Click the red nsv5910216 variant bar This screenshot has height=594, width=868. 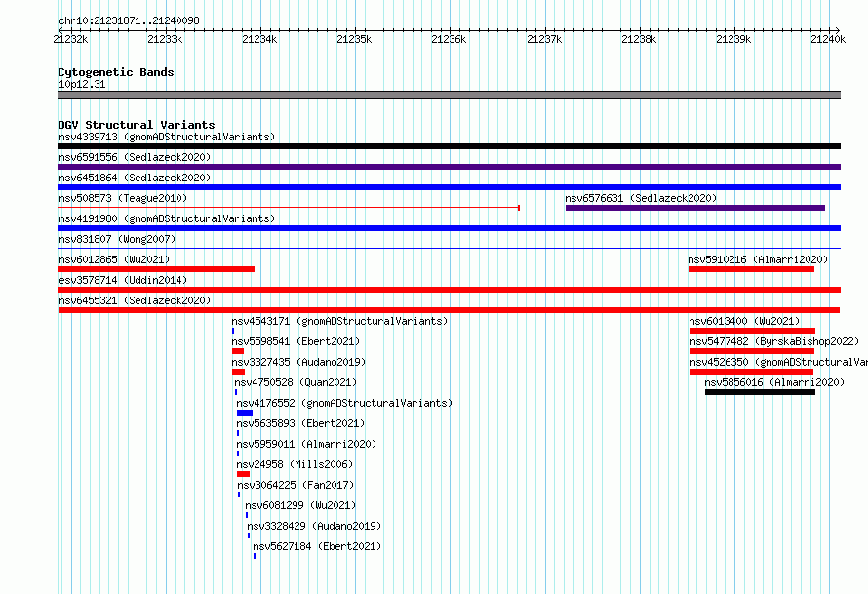(751, 269)
